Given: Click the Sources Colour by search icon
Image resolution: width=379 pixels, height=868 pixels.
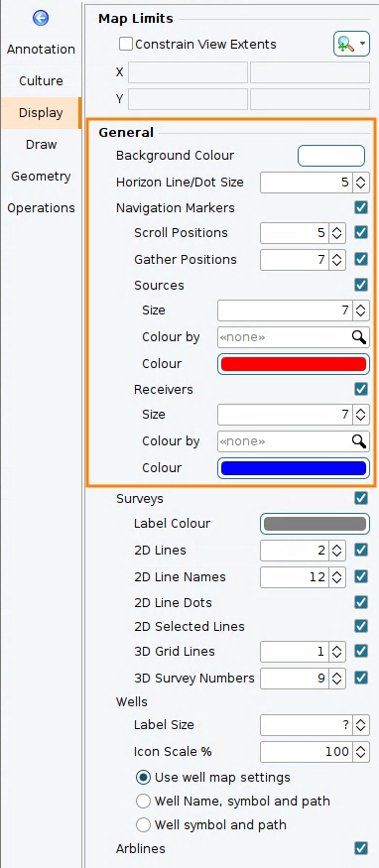Looking at the screenshot, I should (x=359, y=336).
